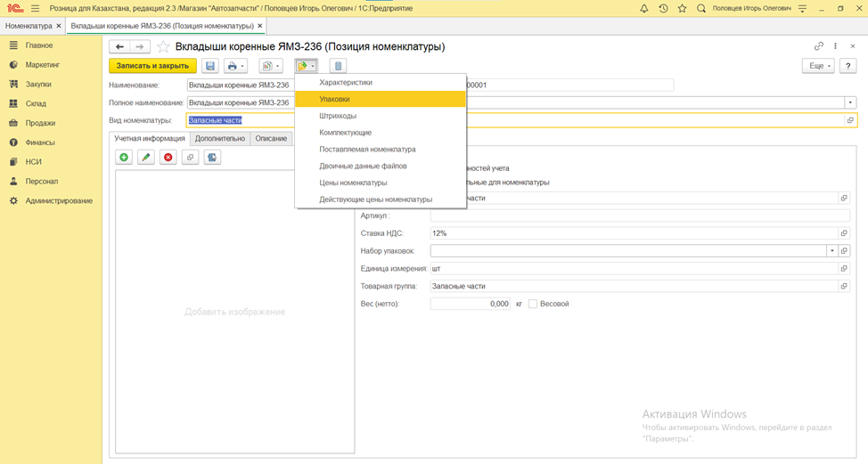Select Поставляемая номенклатура menu entry
Screen dimensions: 868x464
click(381, 150)
